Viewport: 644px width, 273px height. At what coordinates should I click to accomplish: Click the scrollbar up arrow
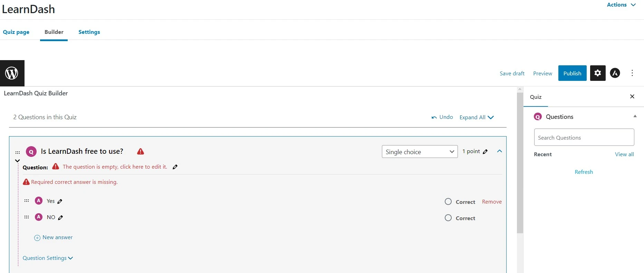(x=520, y=90)
